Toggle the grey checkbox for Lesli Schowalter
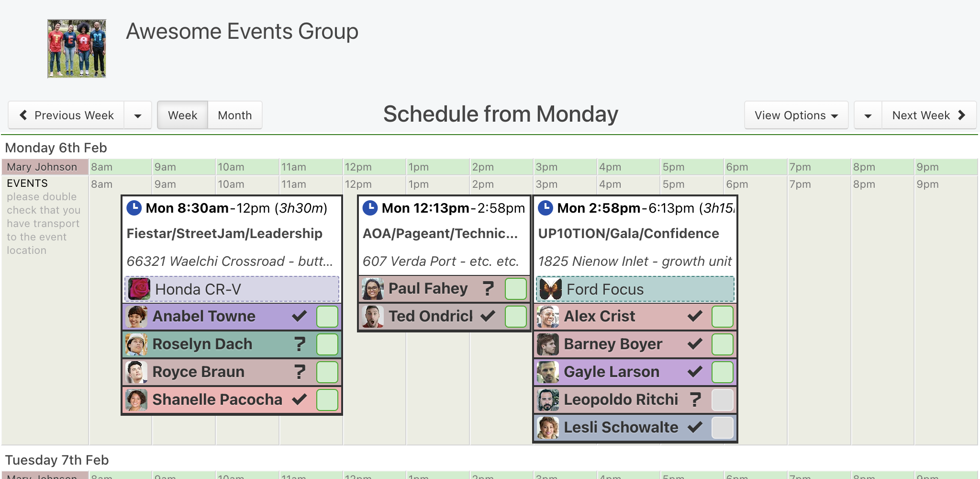980x479 pixels. pyautogui.click(x=723, y=427)
